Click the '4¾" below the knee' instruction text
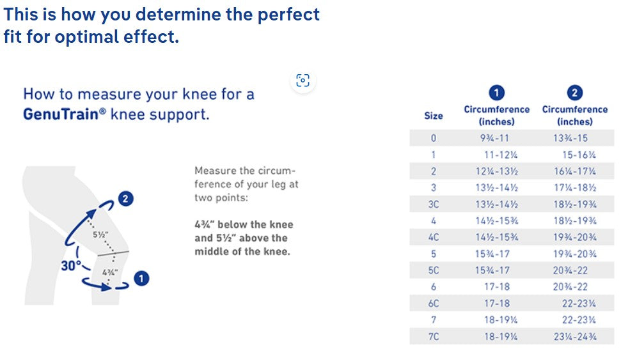644x356 pixels. tap(244, 224)
